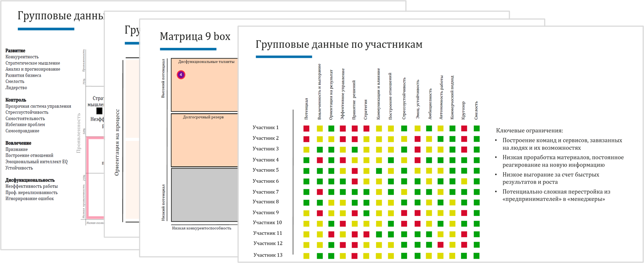Click the 'Вовлечение' heading
This screenshot has width=644, height=263.
pyautogui.click(x=18, y=143)
